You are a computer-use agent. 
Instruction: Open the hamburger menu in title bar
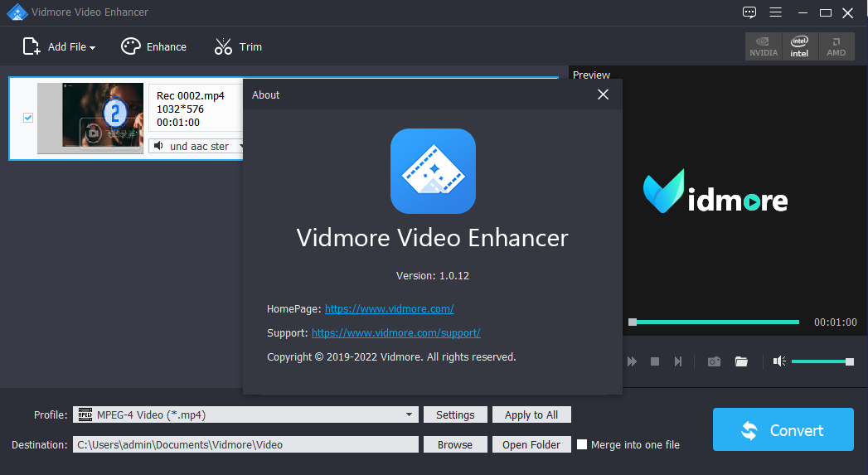tap(775, 12)
